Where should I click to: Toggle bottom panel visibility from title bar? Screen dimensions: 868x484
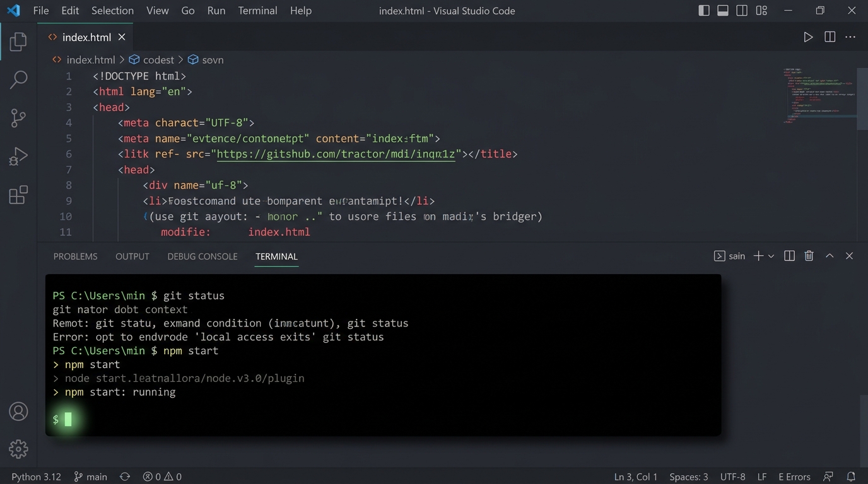(723, 11)
